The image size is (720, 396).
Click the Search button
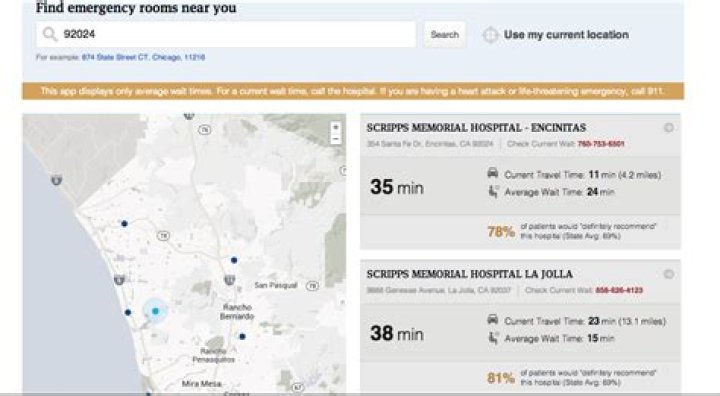point(444,34)
